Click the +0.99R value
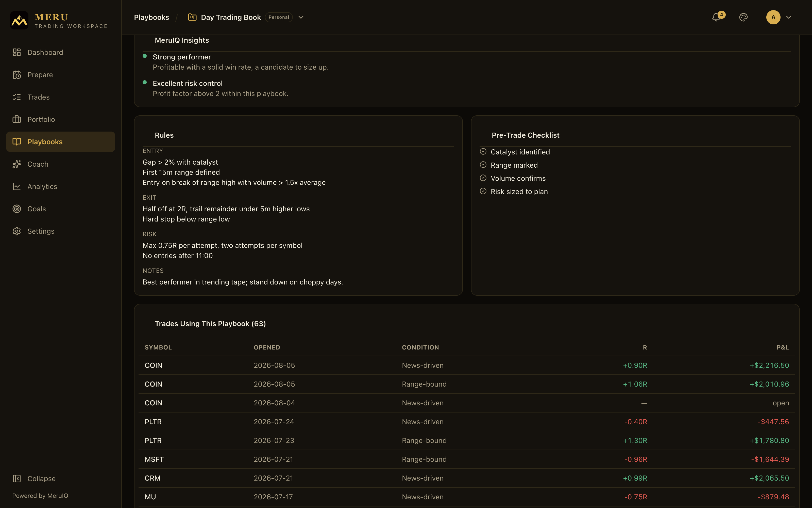 click(x=635, y=478)
